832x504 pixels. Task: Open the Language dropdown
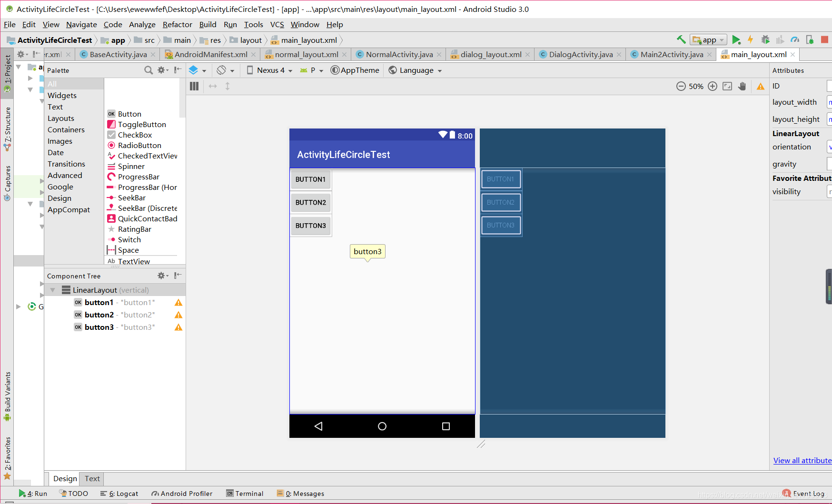415,70
